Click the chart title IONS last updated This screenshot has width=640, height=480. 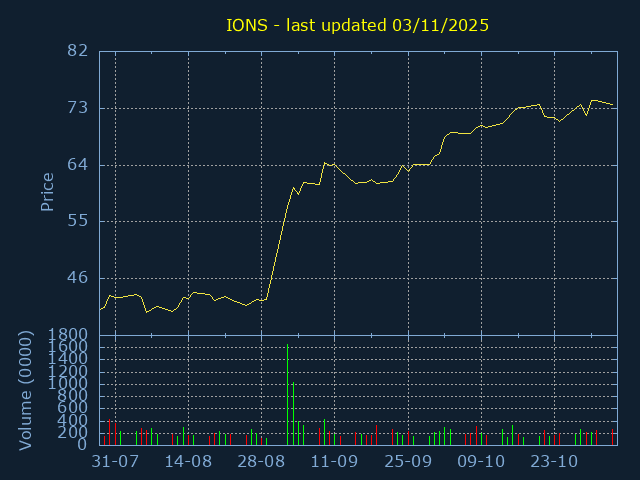tap(358, 25)
